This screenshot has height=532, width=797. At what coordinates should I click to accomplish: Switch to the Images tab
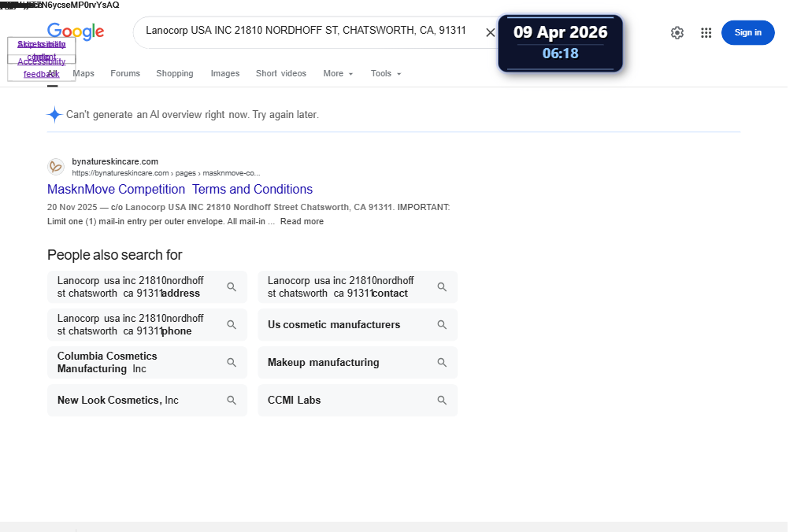tap(225, 74)
